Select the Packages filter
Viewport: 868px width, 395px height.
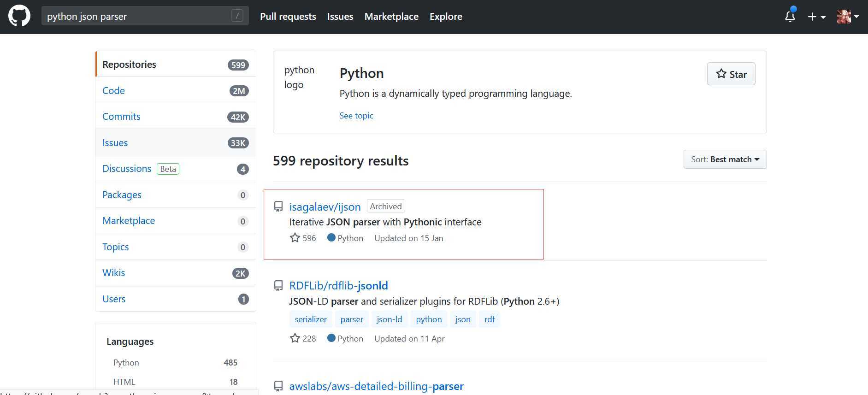176,195
